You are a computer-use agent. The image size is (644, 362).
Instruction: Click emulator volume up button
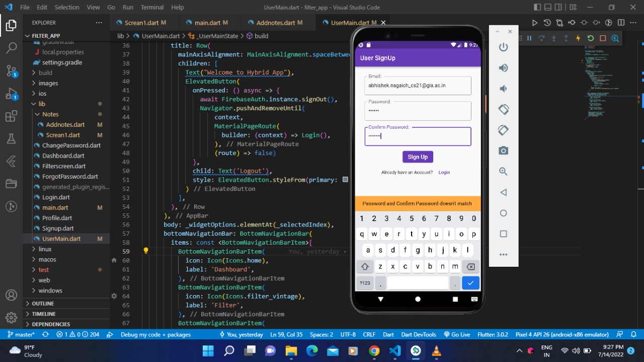[503, 68]
